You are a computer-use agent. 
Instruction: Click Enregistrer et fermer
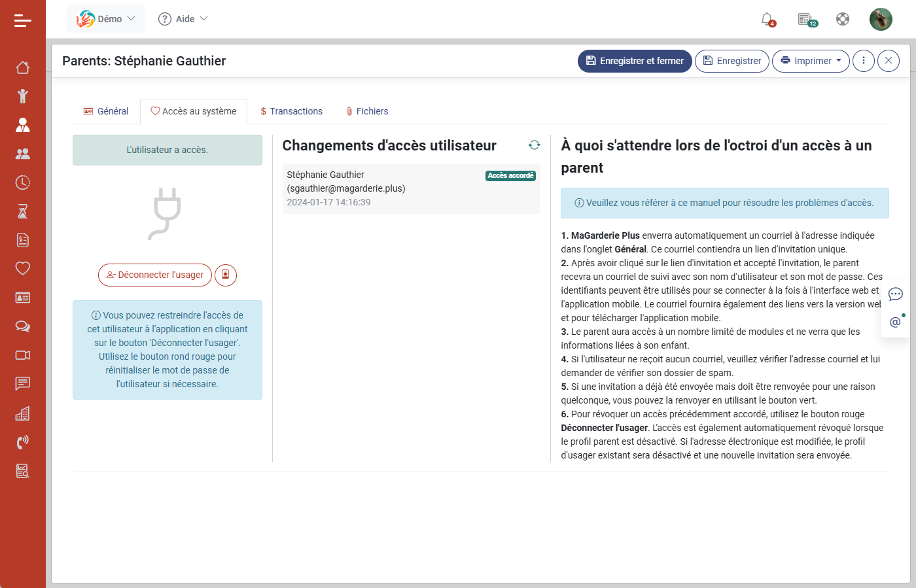635,61
